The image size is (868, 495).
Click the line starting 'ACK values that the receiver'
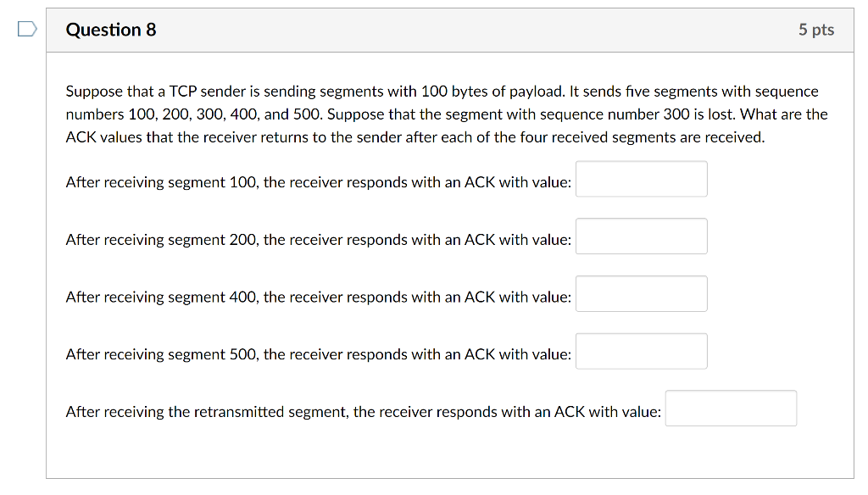[415, 137]
